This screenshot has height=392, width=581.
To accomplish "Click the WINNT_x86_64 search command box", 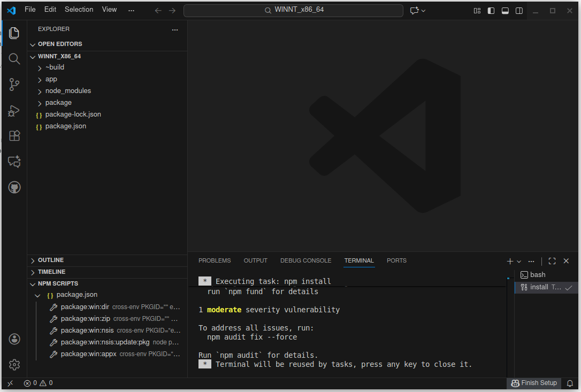I will [293, 10].
